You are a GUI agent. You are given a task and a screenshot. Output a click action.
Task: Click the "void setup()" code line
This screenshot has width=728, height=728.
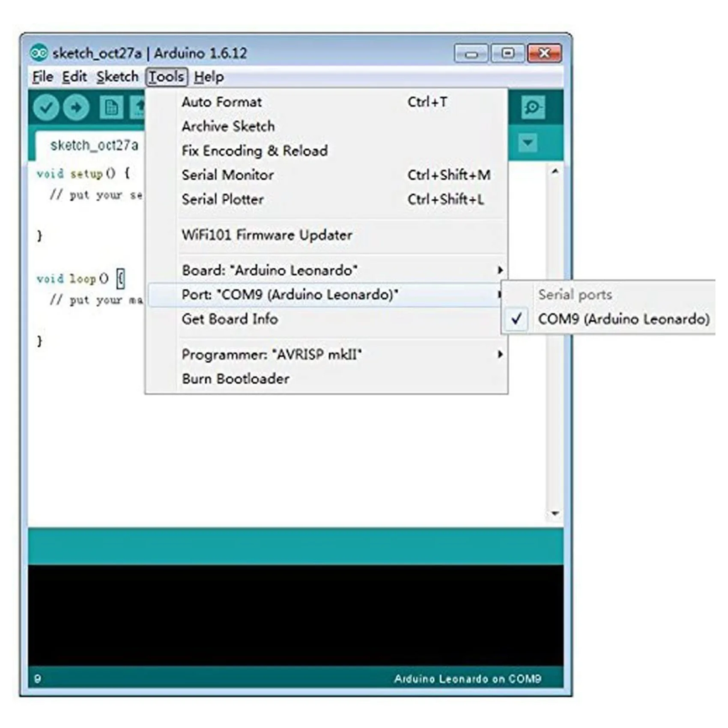(83, 174)
